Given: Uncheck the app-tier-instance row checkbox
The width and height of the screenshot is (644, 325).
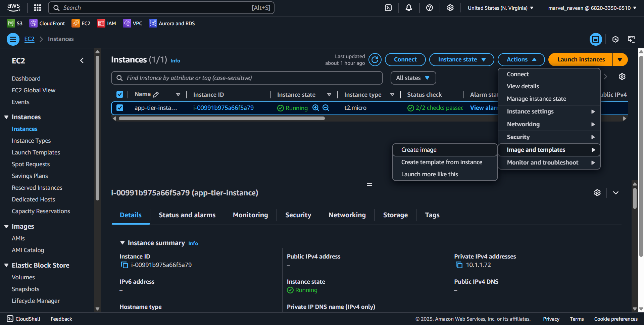Looking at the screenshot, I should 120,108.
